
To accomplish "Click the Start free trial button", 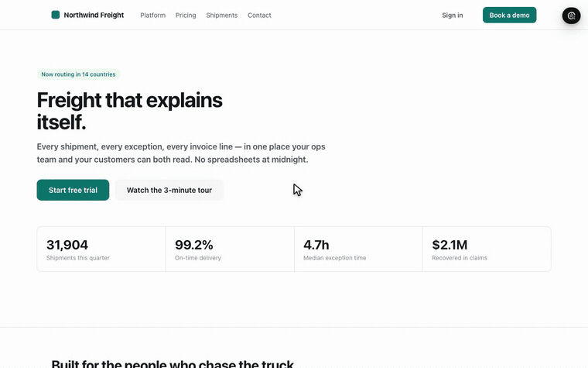I will [x=73, y=190].
